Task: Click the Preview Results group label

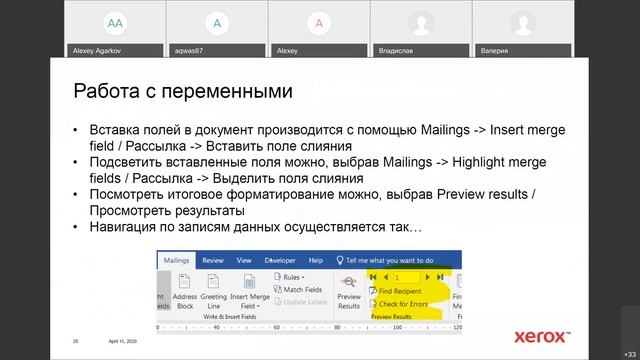Action: click(x=391, y=317)
